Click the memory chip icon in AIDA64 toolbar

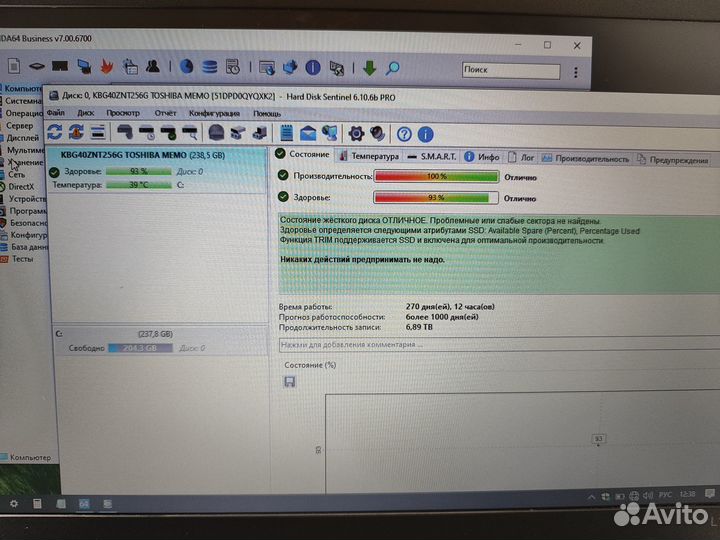60,67
